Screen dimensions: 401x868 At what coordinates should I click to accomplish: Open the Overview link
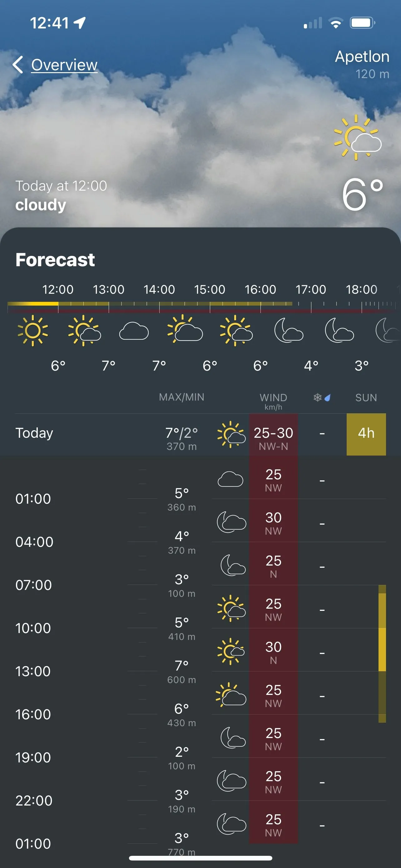click(x=64, y=65)
